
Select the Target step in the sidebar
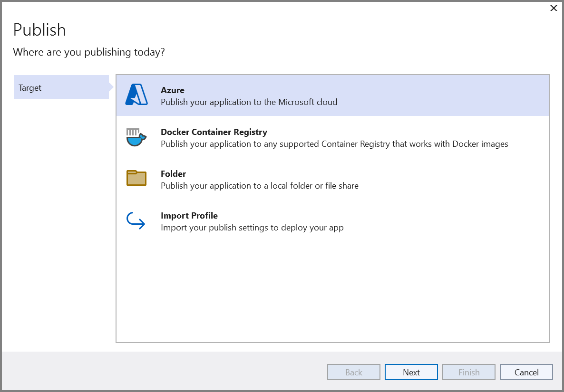pyautogui.click(x=61, y=87)
